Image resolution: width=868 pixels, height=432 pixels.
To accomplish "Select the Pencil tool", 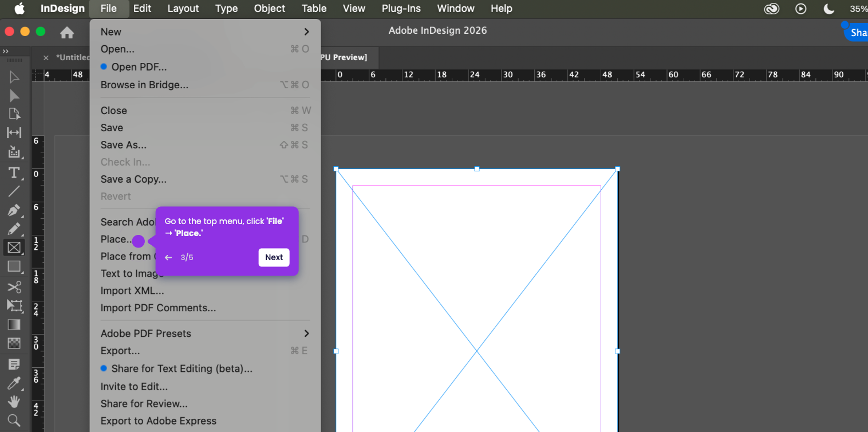I will [14, 229].
